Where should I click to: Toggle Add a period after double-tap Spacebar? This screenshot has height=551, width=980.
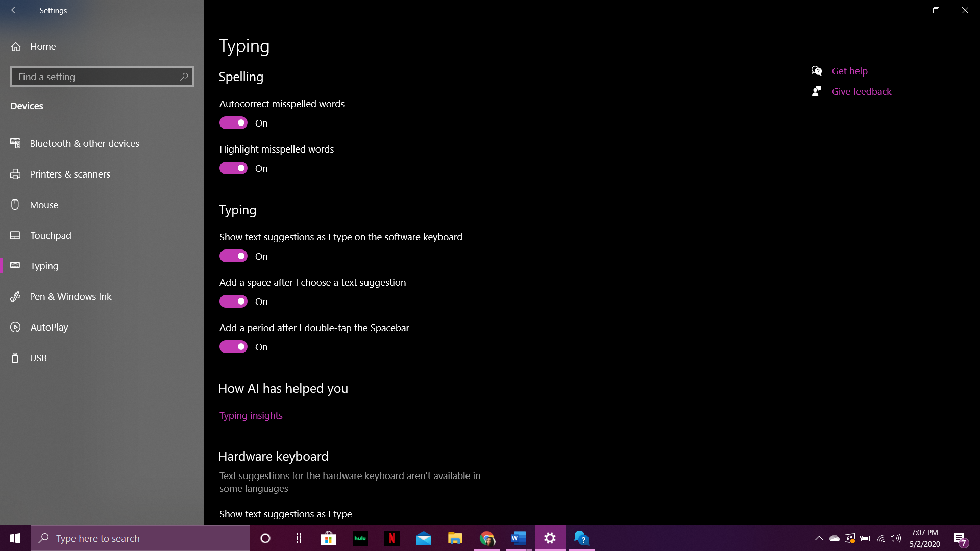tap(233, 347)
